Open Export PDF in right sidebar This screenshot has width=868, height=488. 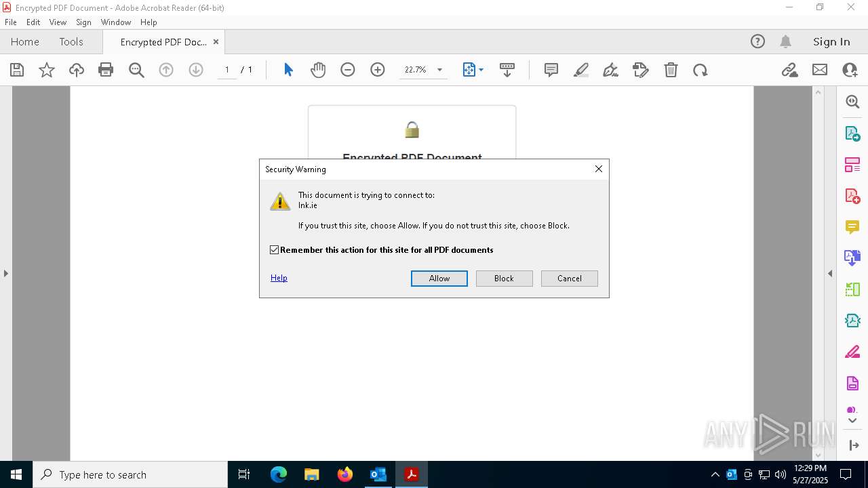point(852,134)
